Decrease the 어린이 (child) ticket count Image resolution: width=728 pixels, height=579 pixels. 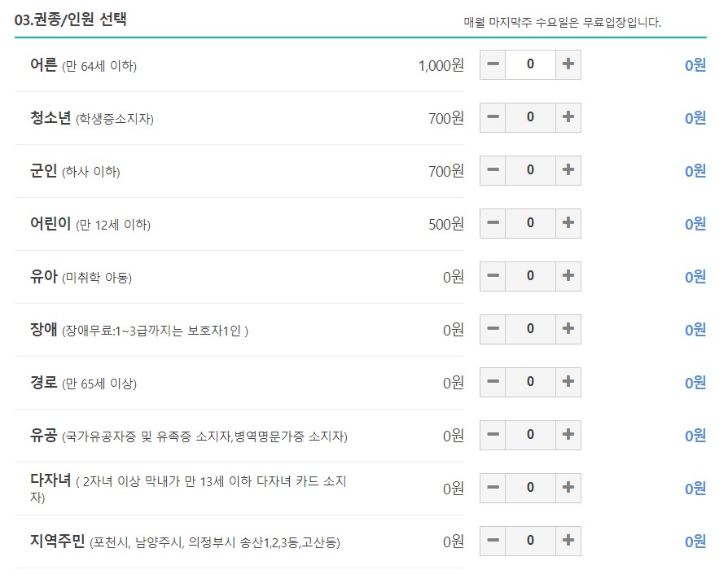[x=492, y=223]
